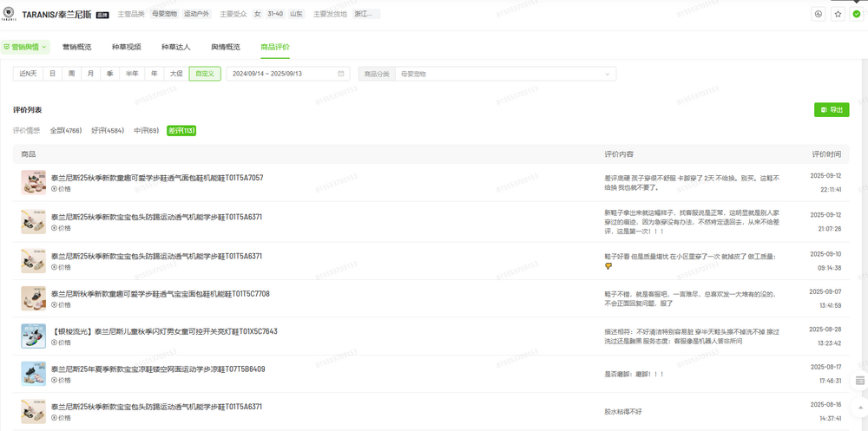Screen dimensions: 868x431
Task: Click the 31-40 audience age tag
Action: 276,14
